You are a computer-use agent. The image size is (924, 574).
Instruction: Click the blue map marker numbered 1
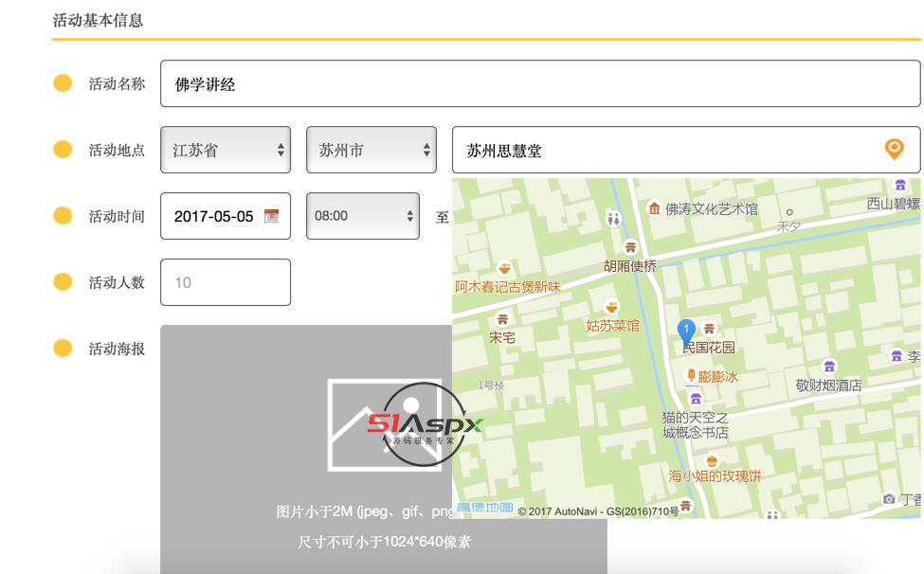(686, 332)
